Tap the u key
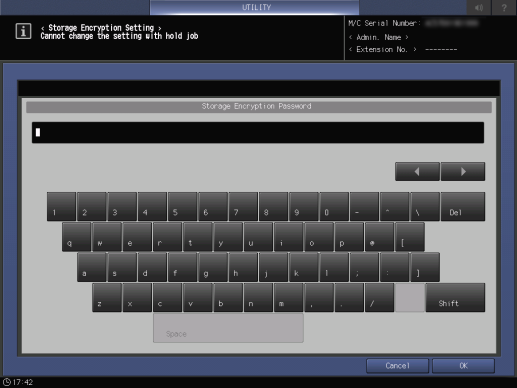This screenshot has width=517, height=388. click(259, 237)
